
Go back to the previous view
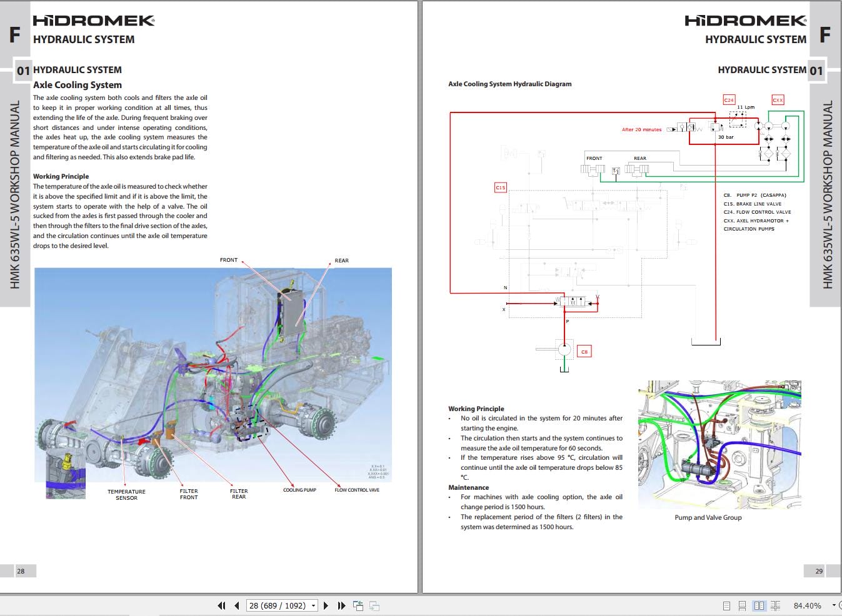(358, 605)
